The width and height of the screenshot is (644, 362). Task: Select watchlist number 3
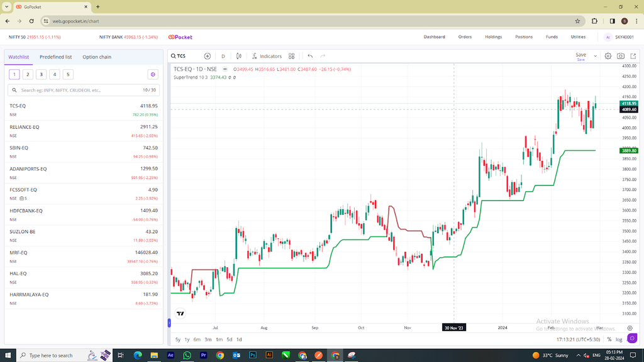pos(41,74)
